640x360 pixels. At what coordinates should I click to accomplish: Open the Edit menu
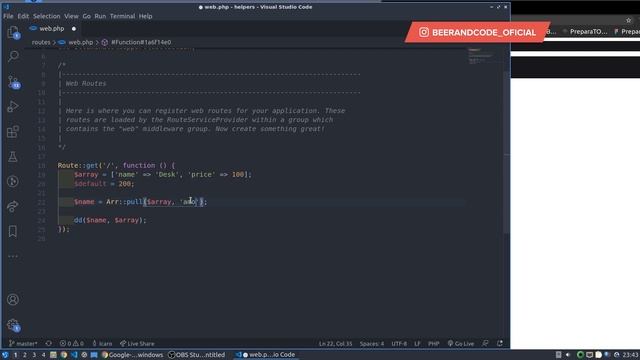point(23,16)
